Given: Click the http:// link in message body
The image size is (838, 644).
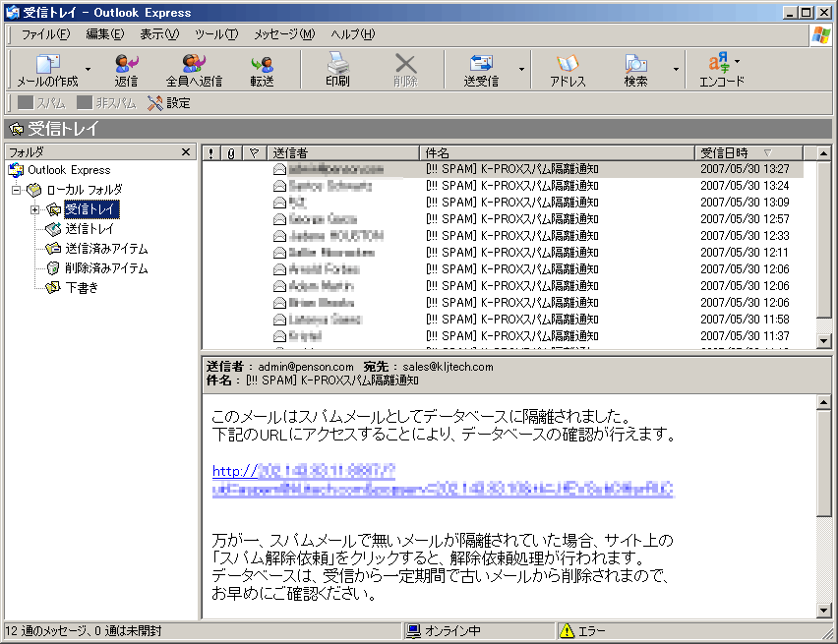Looking at the screenshot, I should click(x=443, y=480).
